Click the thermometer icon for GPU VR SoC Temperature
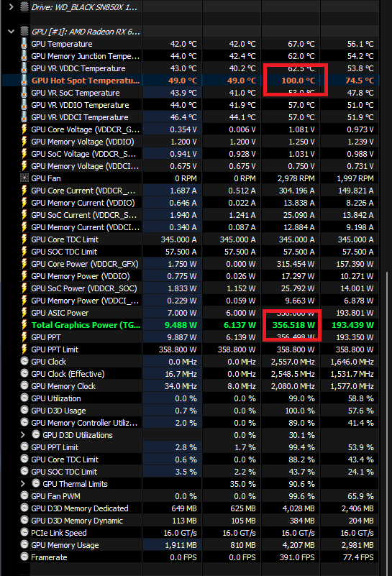 coord(24,93)
